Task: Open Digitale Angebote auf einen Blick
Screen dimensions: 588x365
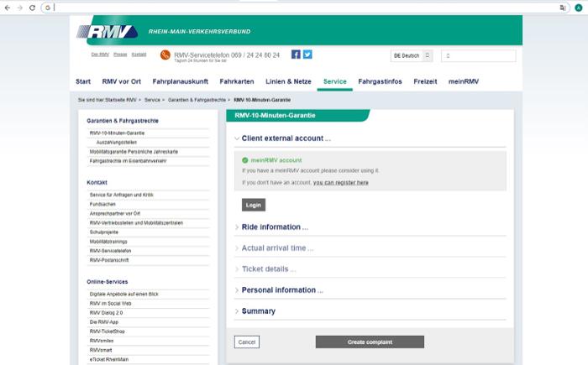Action: [124, 295]
